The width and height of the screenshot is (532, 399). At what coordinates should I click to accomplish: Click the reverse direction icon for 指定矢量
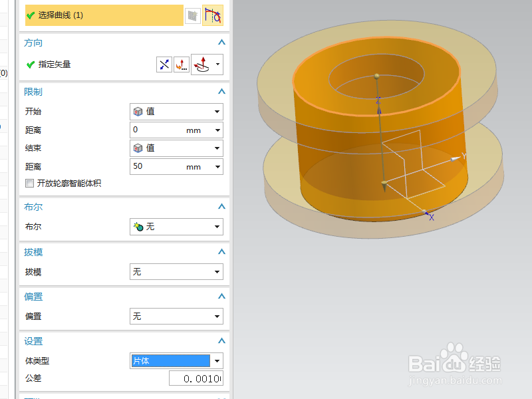[x=164, y=65]
